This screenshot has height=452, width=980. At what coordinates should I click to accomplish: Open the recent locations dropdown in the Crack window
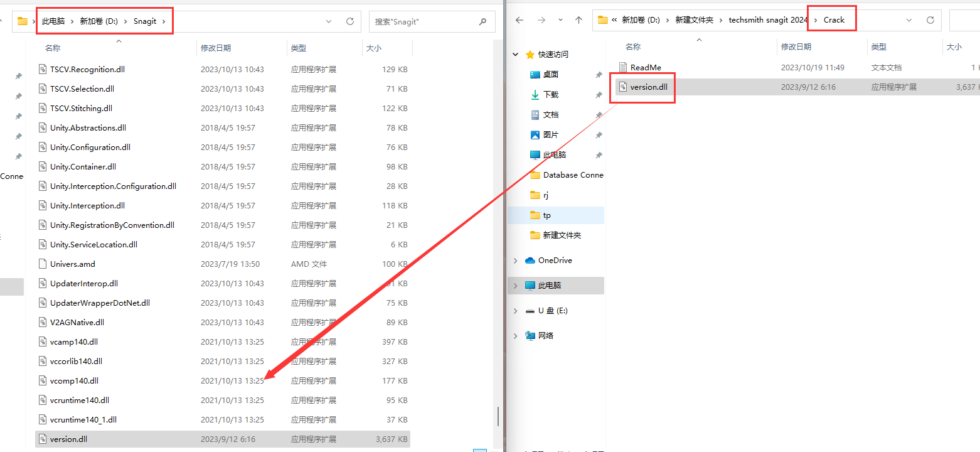point(560,21)
